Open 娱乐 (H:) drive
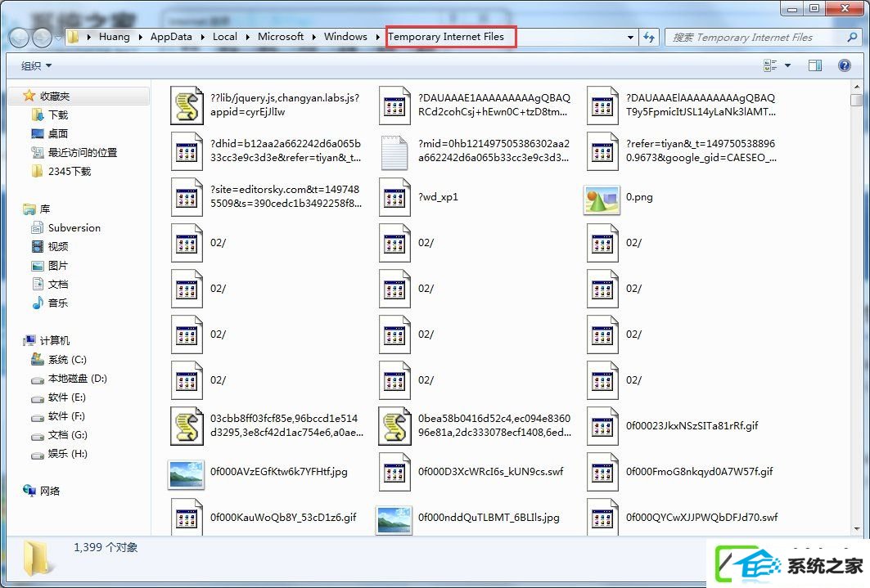The height and width of the screenshot is (588, 870). pos(67,454)
